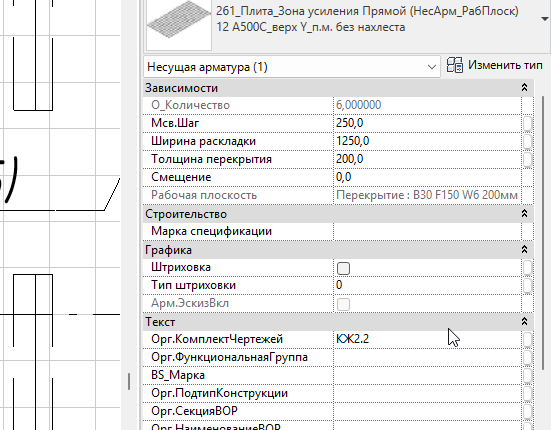Select the Штриховка parameter label
This screenshot has width=551, height=430.
181,268
